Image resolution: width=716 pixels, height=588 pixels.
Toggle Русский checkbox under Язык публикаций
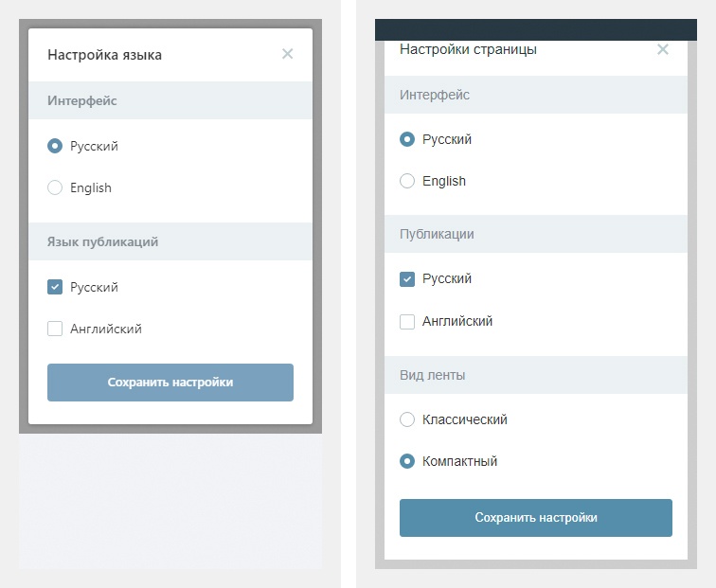click(x=55, y=287)
